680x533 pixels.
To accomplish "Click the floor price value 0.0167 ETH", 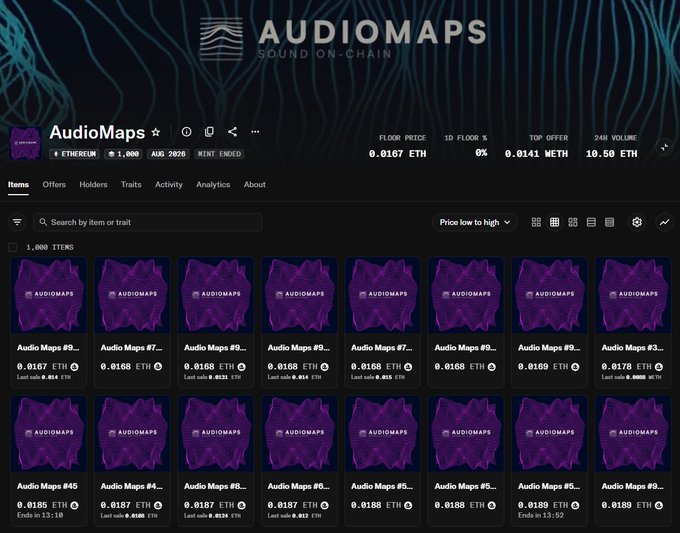I will point(397,154).
